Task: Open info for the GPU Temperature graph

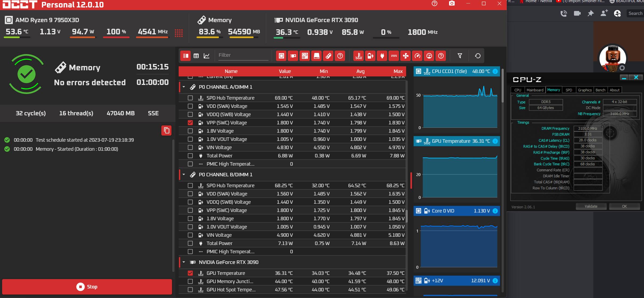Action: 495,141
